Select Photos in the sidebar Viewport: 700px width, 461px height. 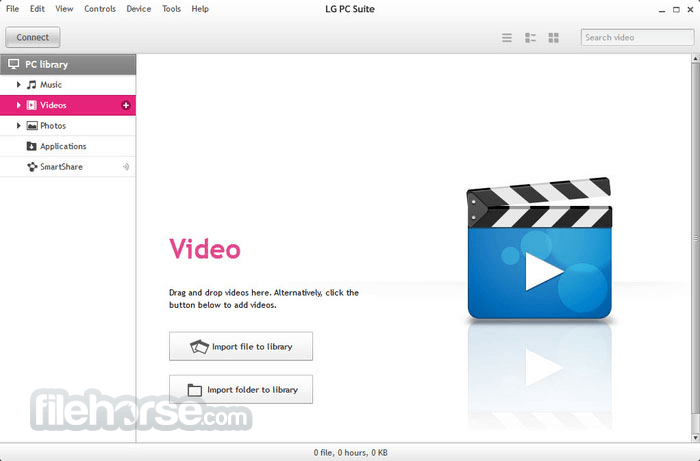click(68, 126)
